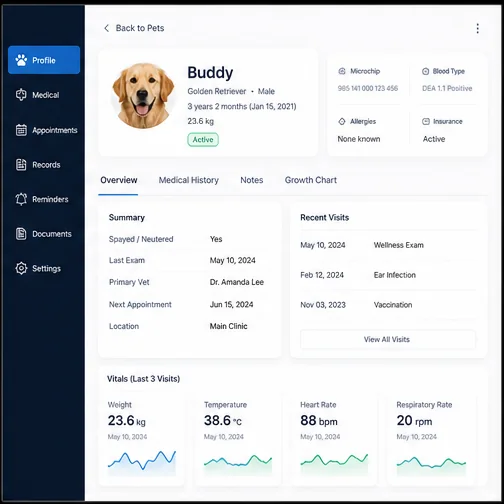Open the May 10, 2024 Wellness Exam visit

tap(388, 245)
